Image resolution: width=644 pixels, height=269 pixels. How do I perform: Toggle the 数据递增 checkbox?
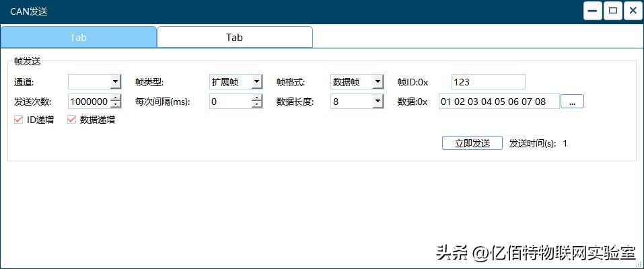click(x=72, y=120)
